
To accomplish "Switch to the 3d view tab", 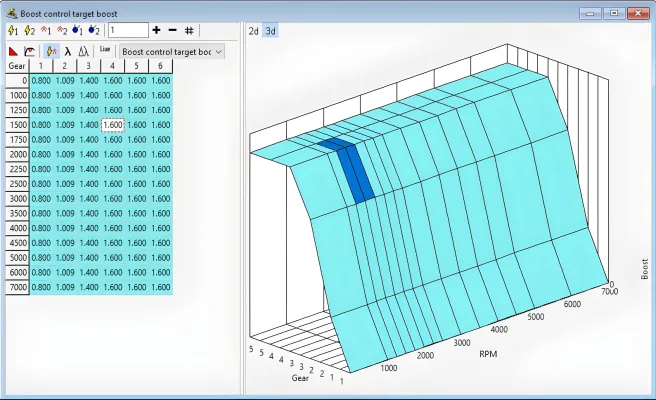I will pyautogui.click(x=270, y=31).
